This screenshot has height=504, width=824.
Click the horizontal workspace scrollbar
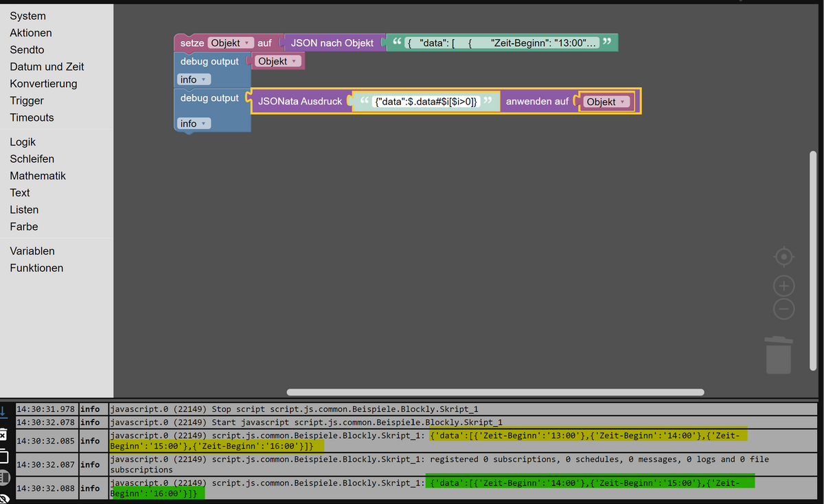(x=495, y=392)
